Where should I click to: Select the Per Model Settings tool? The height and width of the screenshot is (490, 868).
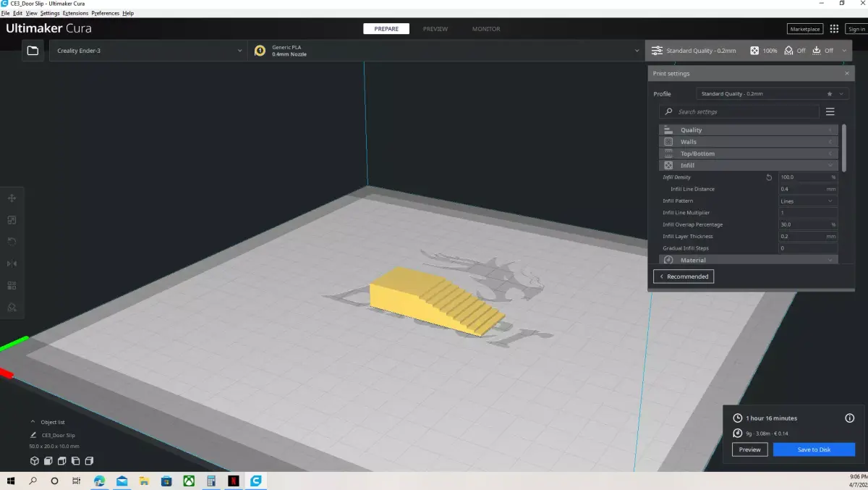[x=12, y=285]
